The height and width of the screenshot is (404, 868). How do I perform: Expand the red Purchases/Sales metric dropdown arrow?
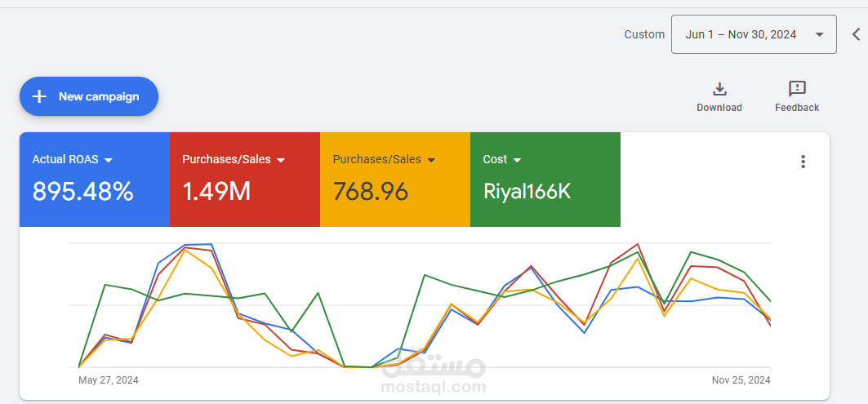[281, 160]
